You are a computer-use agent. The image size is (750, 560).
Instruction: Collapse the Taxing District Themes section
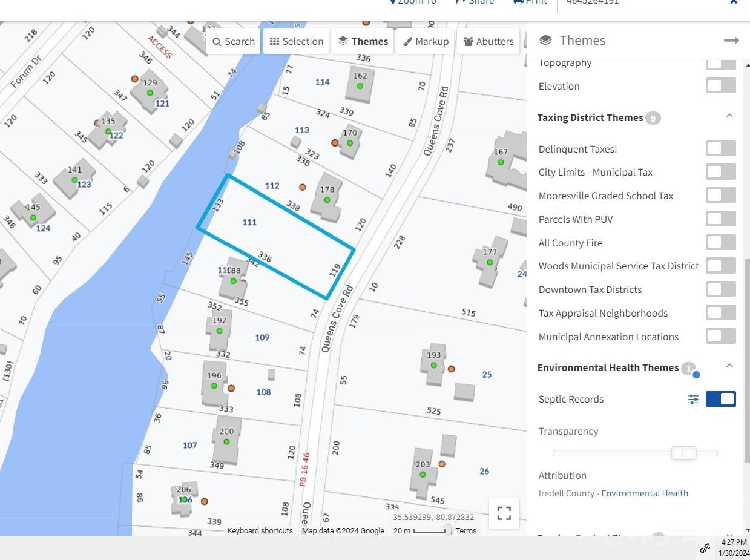point(729,116)
